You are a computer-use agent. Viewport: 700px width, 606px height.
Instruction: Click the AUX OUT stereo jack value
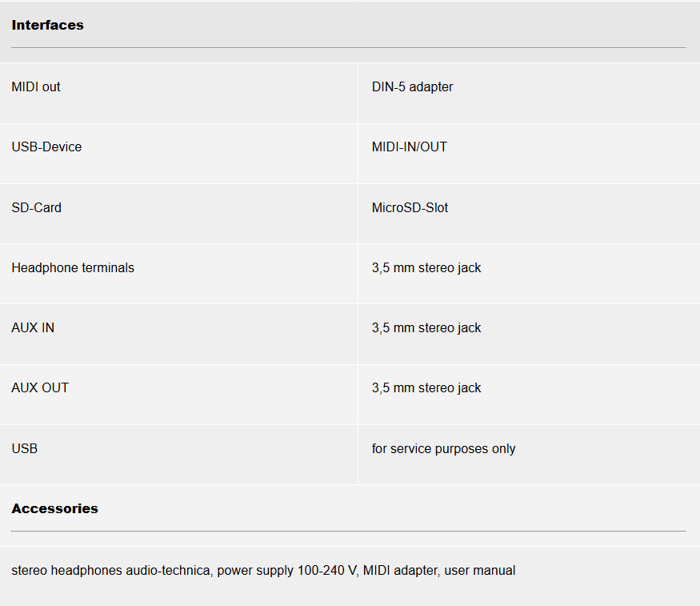(426, 387)
